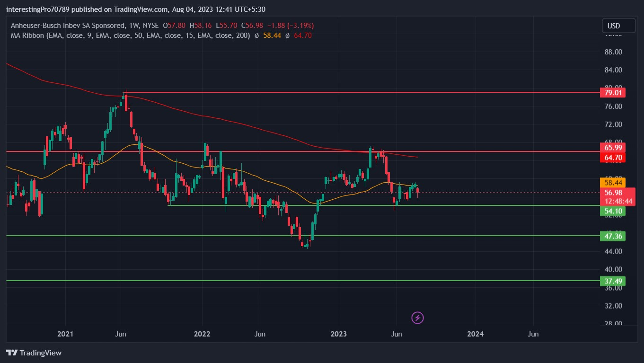The height and width of the screenshot is (363, 644).
Task: Click the −1.88 (−3.19%) change value
Action: 291,26
